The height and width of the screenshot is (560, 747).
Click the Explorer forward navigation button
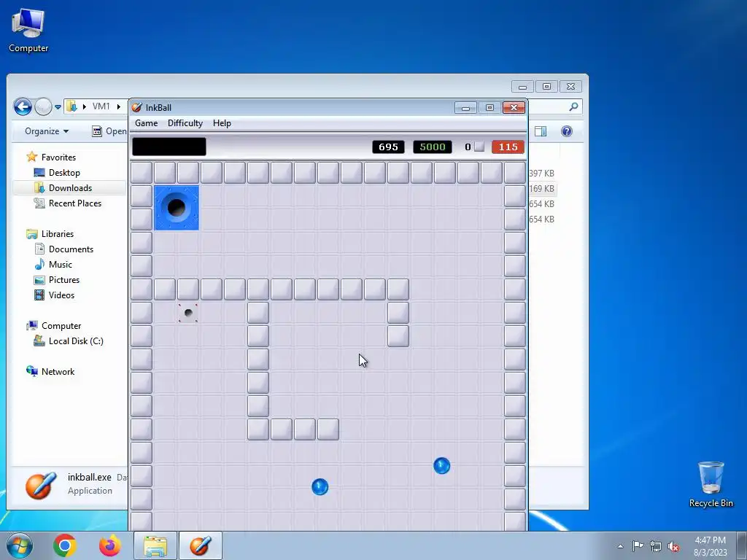[43, 106]
